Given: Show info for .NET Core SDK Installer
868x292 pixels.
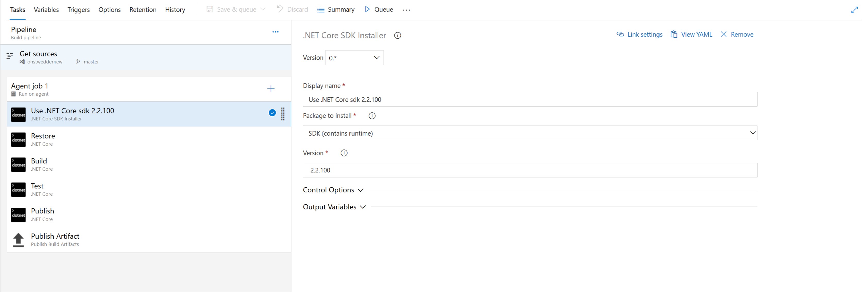Looking at the screenshot, I should click(397, 35).
